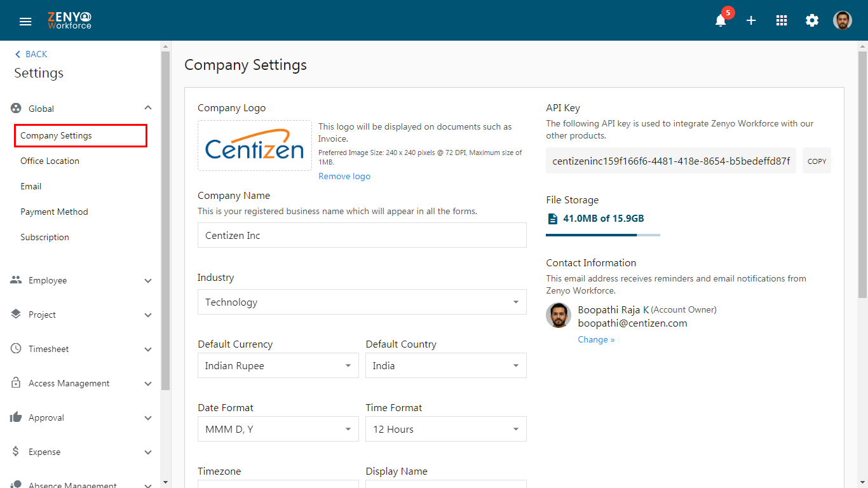Click the API key text field
868x488 pixels.
(x=671, y=161)
